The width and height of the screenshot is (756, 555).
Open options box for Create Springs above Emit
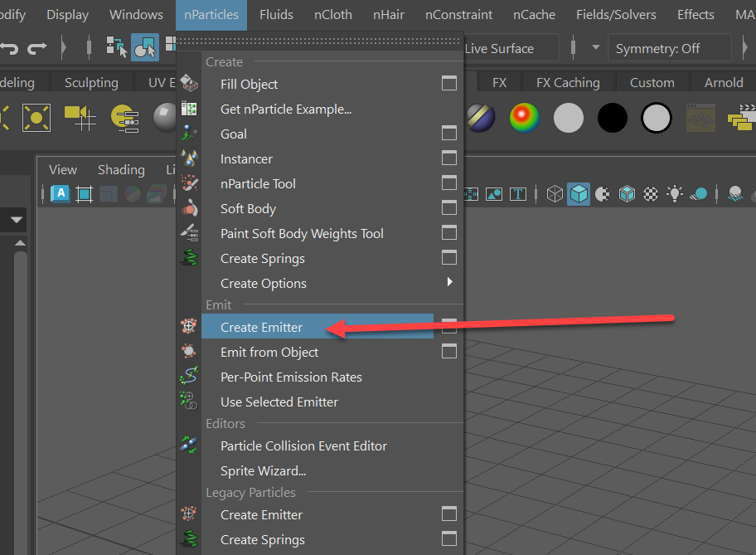(x=449, y=257)
